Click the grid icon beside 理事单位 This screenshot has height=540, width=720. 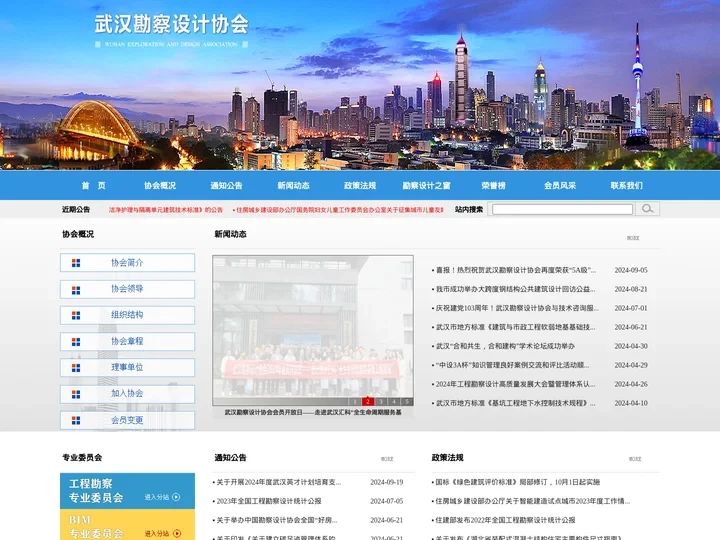[x=76, y=368]
